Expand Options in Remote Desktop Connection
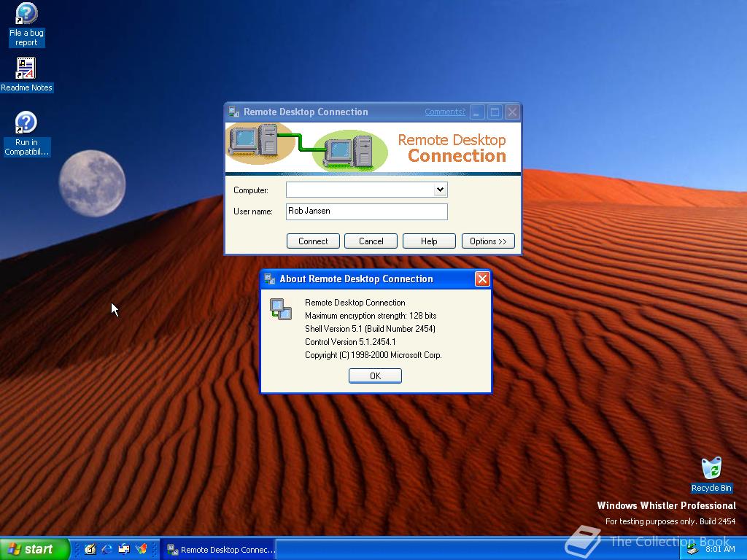The width and height of the screenshot is (747, 560). click(x=488, y=241)
